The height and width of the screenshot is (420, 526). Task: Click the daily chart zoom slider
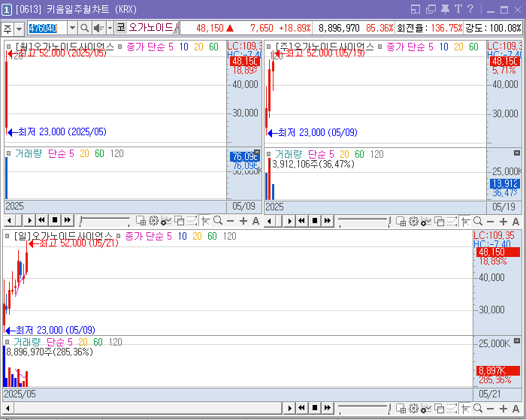point(364,409)
